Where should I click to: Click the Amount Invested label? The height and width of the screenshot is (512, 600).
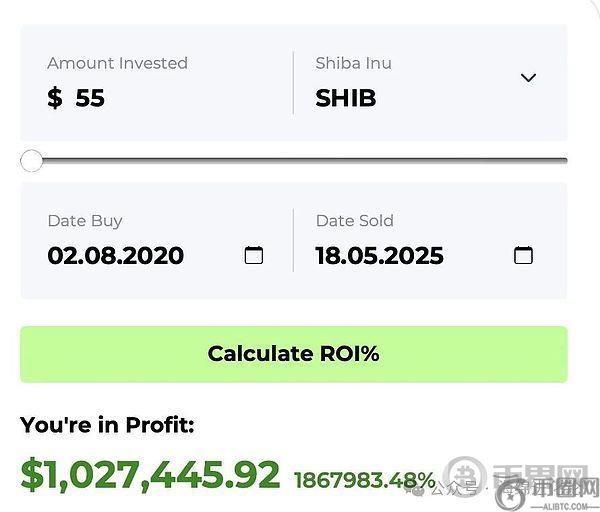pos(117,63)
